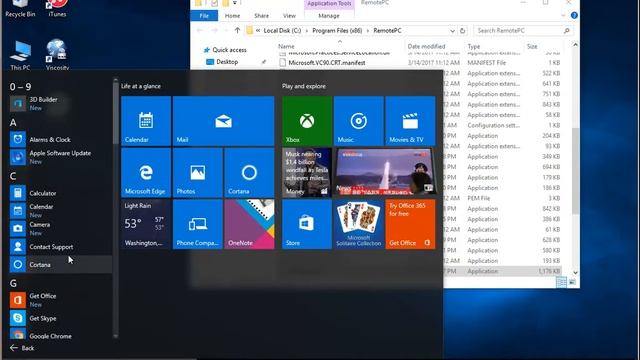Screen dimensions: 640x360
Task: Open the This PC desktop icon
Action: click(x=20, y=56)
